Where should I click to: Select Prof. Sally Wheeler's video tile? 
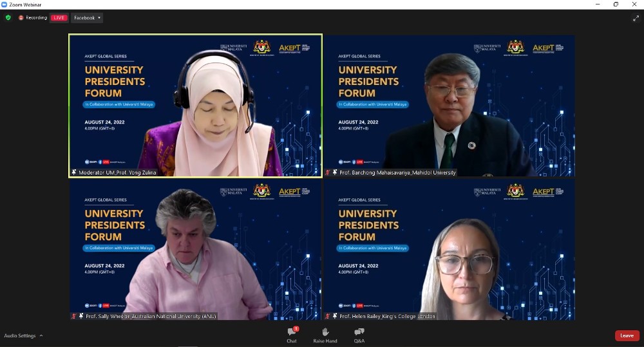(195, 248)
